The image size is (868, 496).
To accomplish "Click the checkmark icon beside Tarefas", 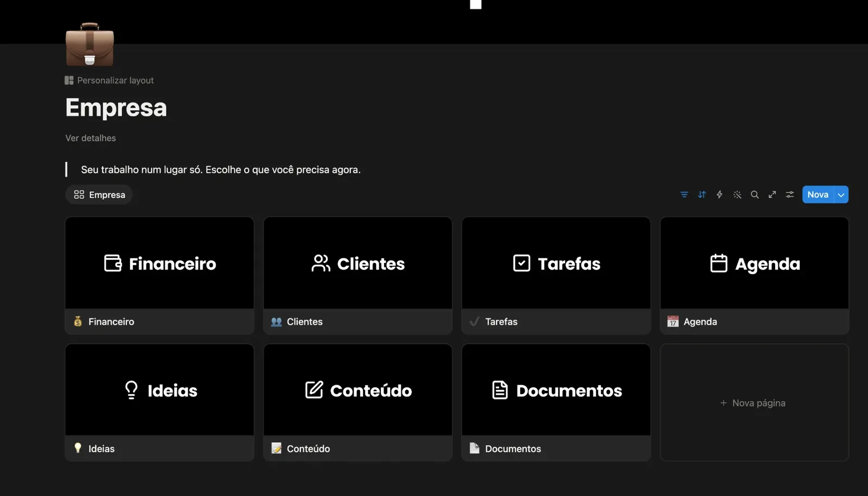I will point(475,321).
